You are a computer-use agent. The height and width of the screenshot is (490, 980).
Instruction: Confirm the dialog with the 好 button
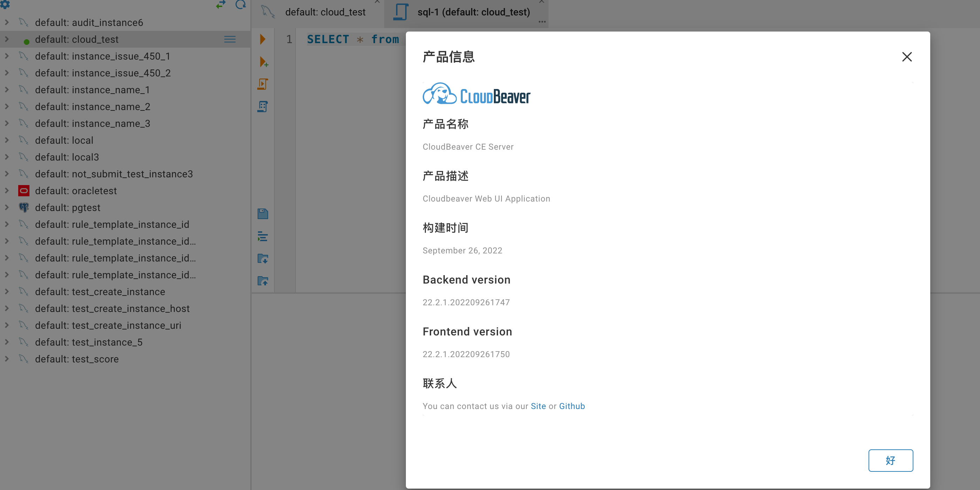point(891,460)
